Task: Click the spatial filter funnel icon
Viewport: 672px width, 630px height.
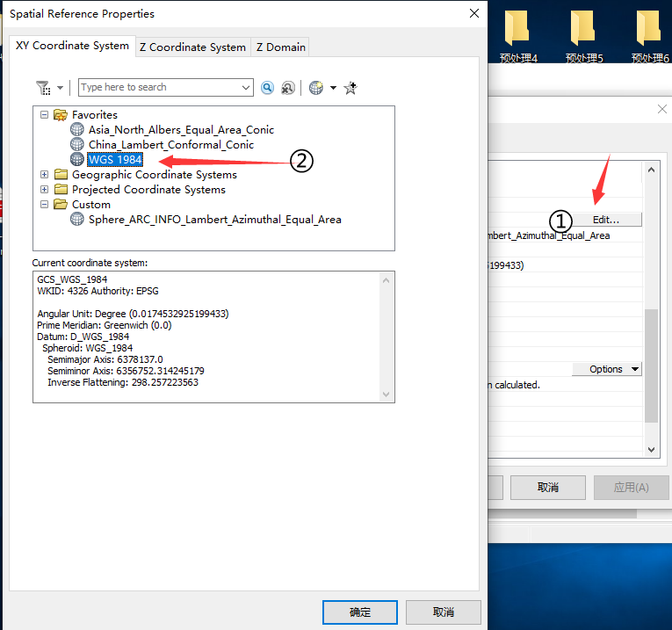Action: point(43,88)
